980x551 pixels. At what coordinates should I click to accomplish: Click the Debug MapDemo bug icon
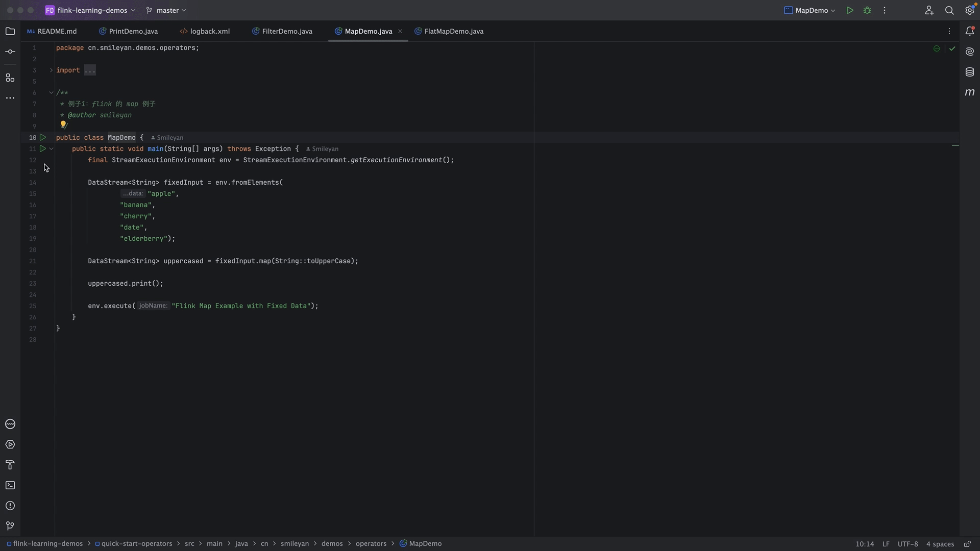[x=867, y=10]
